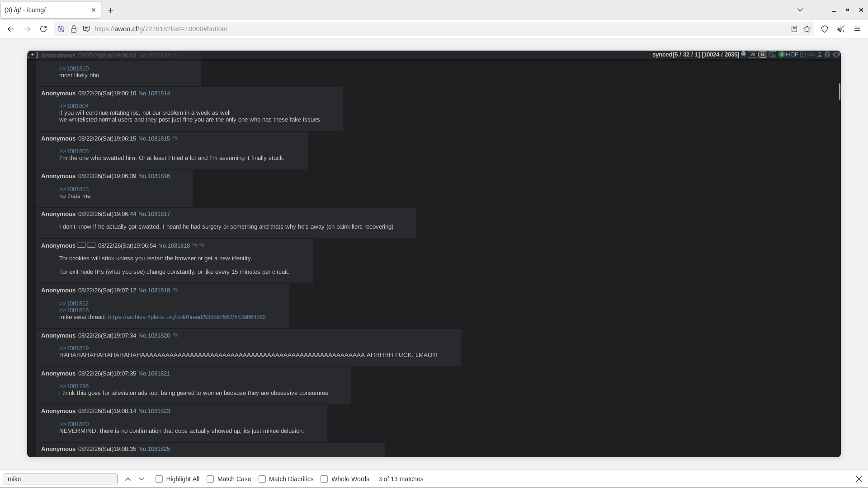Go to next find match
Viewport: 868px width, 488px height.
pyautogui.click(x=142, y=479)
